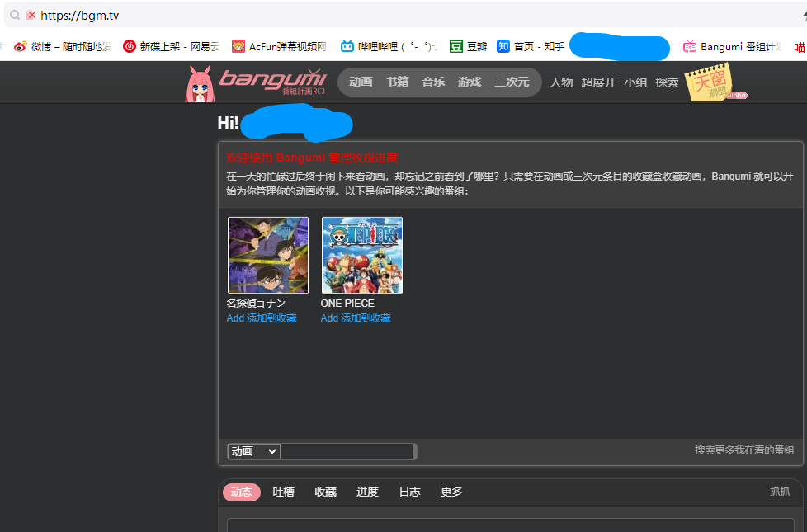Click the search box beside 动画 dropdown
Screen dimensions: 807x532
click(347, 451)
